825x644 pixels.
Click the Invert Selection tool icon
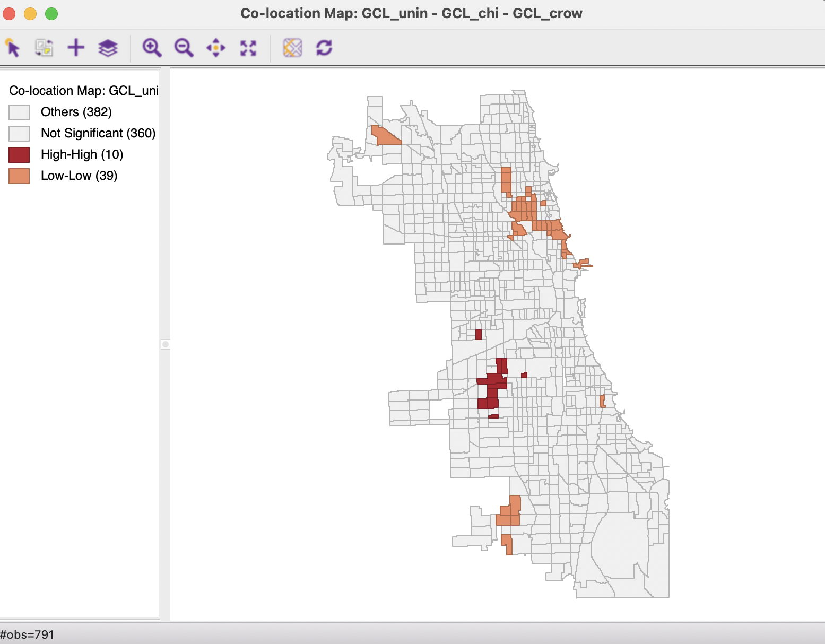pyautogui.click(x=44, y=48)
